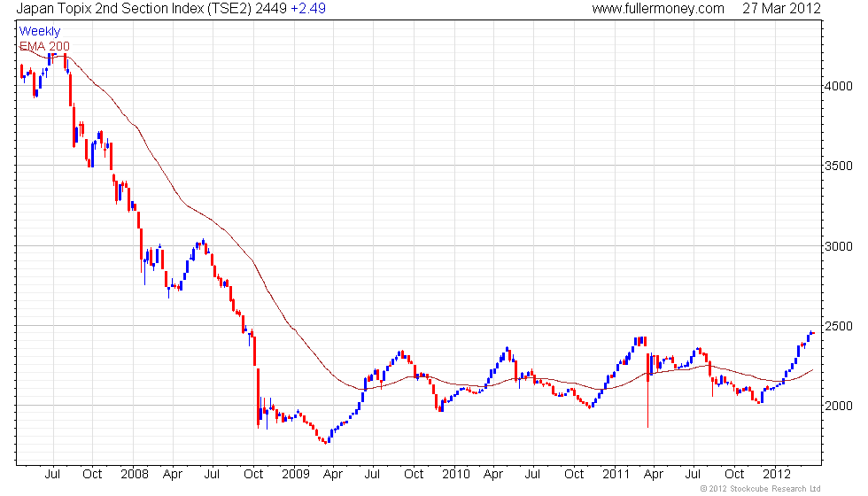Click the y-axis label '4000'
The image size is (868, 496).
[839, 86]
